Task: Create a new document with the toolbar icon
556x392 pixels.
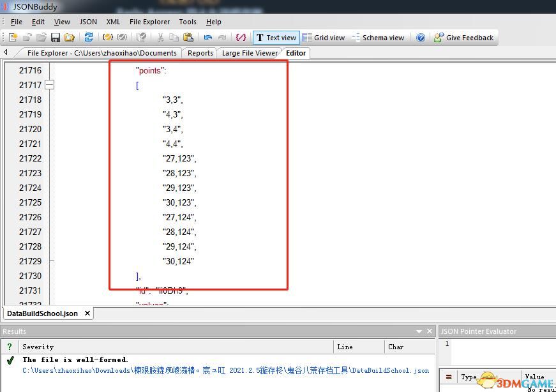Action: point(13,37)
